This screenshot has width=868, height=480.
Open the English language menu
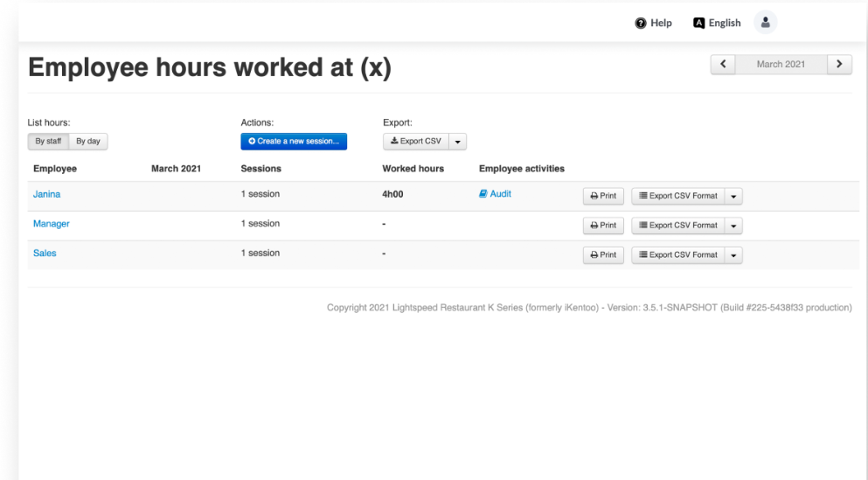pos(717,24)
